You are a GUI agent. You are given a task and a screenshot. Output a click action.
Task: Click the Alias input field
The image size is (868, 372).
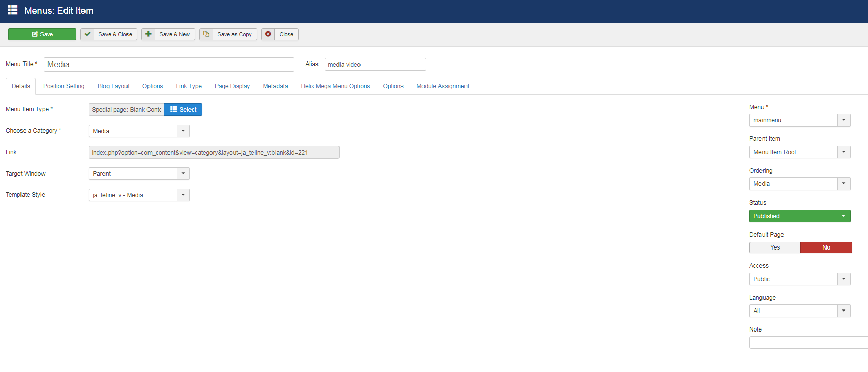(375, 65)
